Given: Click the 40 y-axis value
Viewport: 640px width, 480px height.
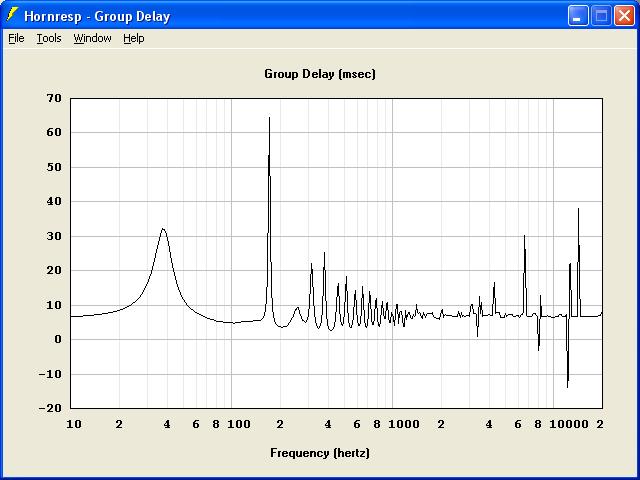Looking at the screenshot, I should 54,201.
